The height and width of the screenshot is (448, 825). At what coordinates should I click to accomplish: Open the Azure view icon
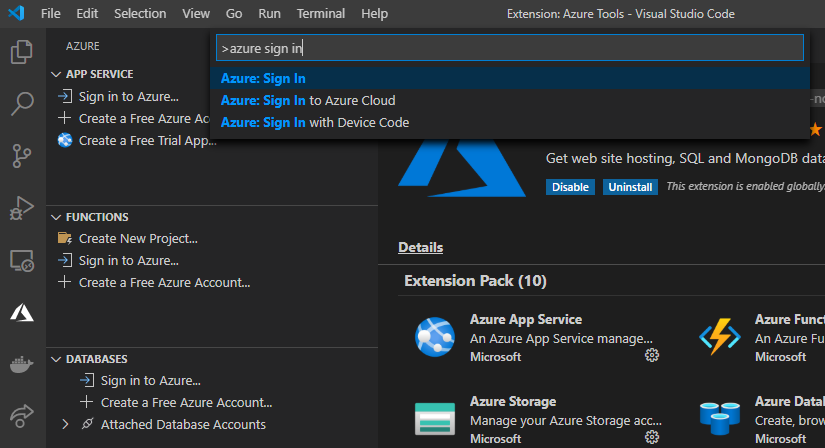[22, 313]
